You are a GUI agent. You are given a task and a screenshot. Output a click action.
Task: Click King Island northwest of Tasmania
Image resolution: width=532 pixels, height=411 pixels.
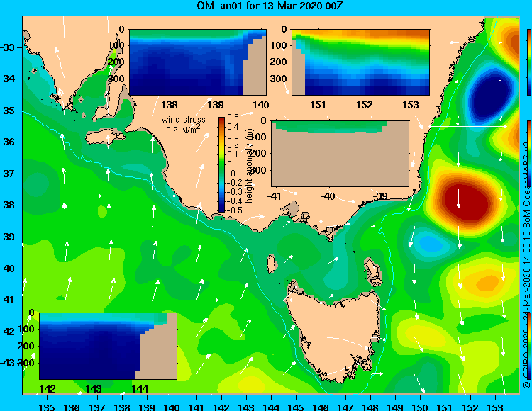pyautogui.click(x=271, y=264)
